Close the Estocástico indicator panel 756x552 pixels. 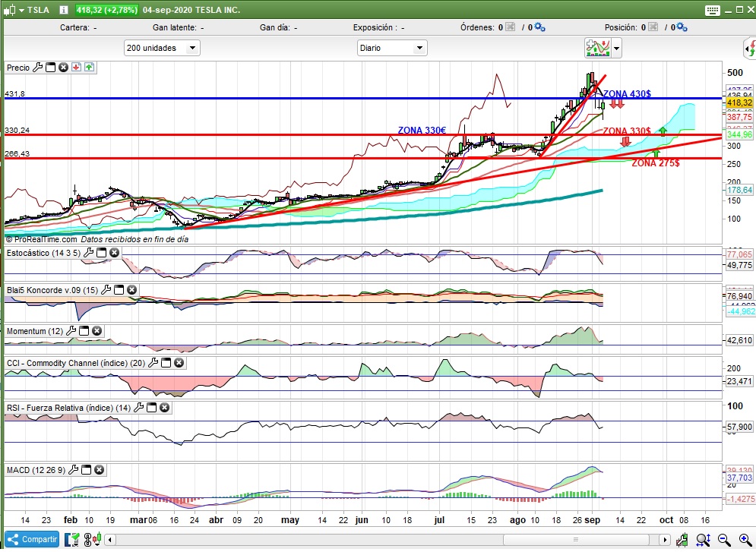pyautogui.click(x=114, y=252)
